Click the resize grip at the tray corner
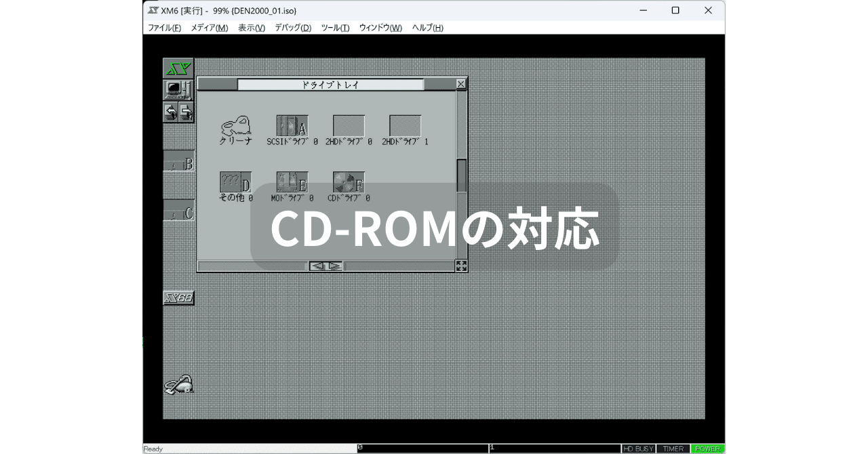 tap(461, 266)
